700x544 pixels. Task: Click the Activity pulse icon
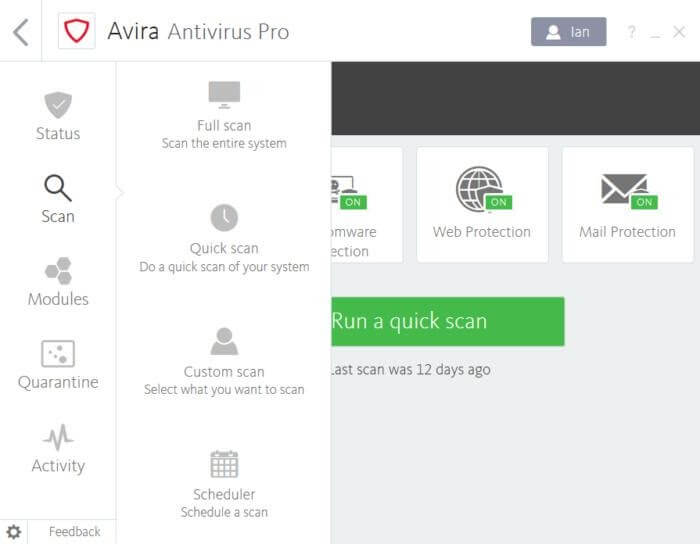click(x=58, y=437)
